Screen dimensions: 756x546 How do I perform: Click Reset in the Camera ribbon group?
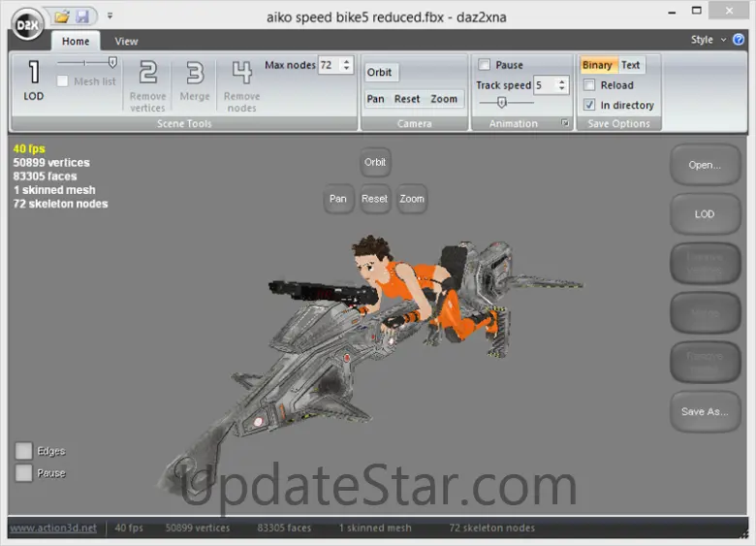point(407,99)
